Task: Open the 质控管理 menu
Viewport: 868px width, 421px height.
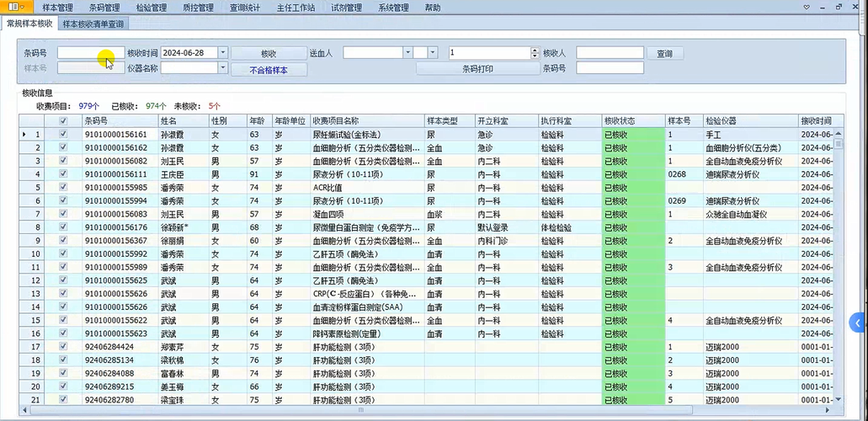Action: pos(198,8)
